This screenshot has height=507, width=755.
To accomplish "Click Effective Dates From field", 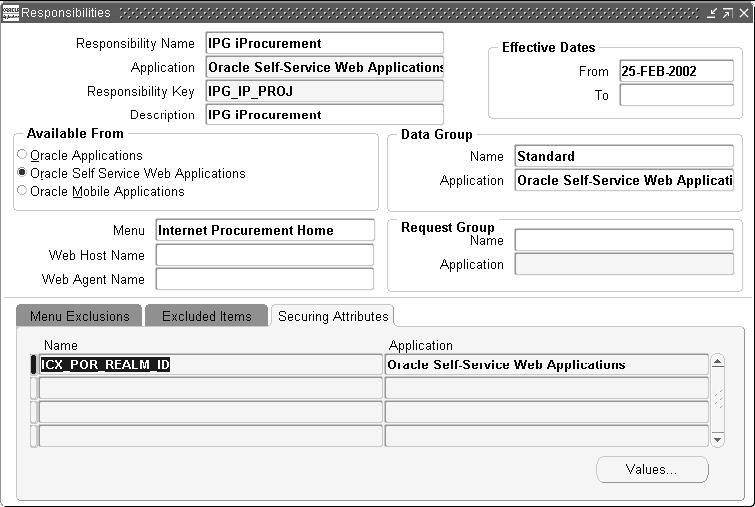I will [676, 71].
